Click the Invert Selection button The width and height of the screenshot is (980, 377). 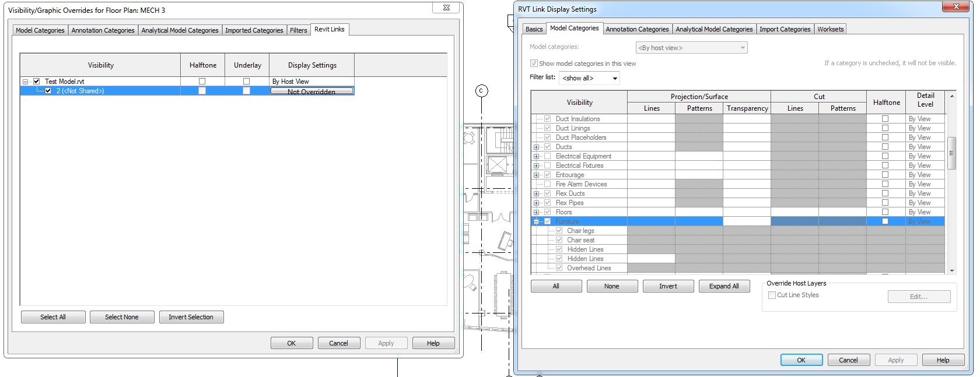coord(191,317)
